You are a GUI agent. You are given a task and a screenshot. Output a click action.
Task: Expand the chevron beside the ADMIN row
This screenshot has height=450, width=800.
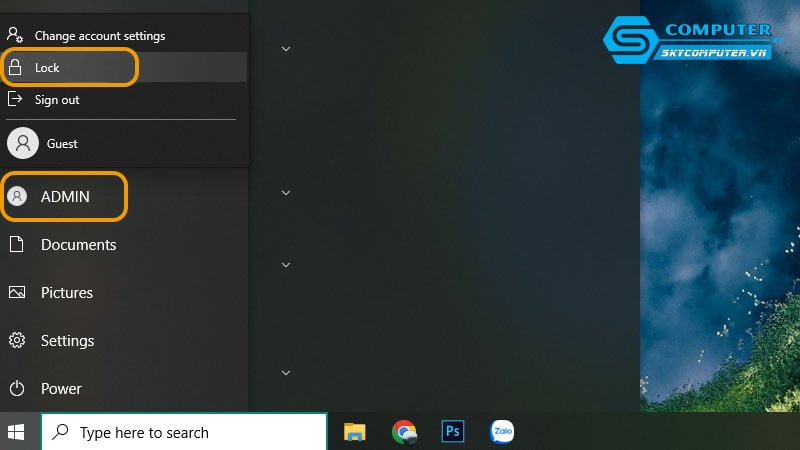coord(286,193)
